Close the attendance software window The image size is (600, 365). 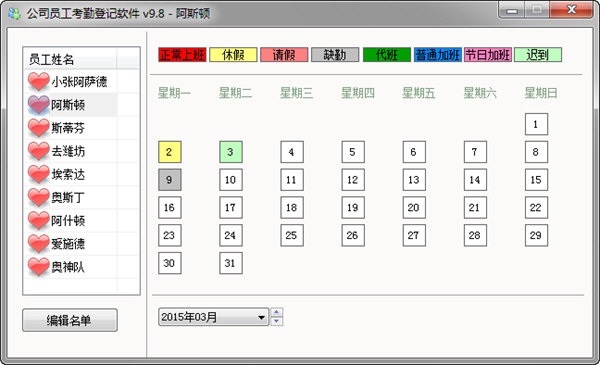tap(572, 10)
